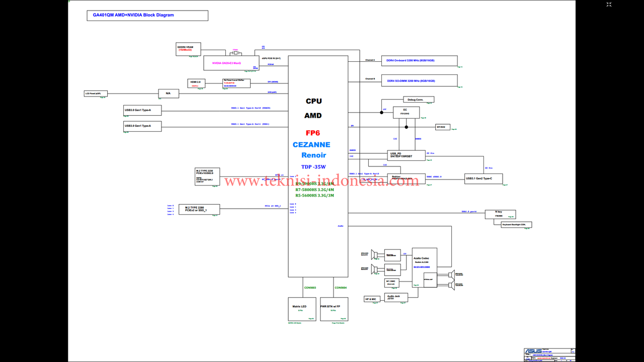The width and height of the screenshot is (644, 362).
Task: Select the CEZANNE label
Action: 311,145
